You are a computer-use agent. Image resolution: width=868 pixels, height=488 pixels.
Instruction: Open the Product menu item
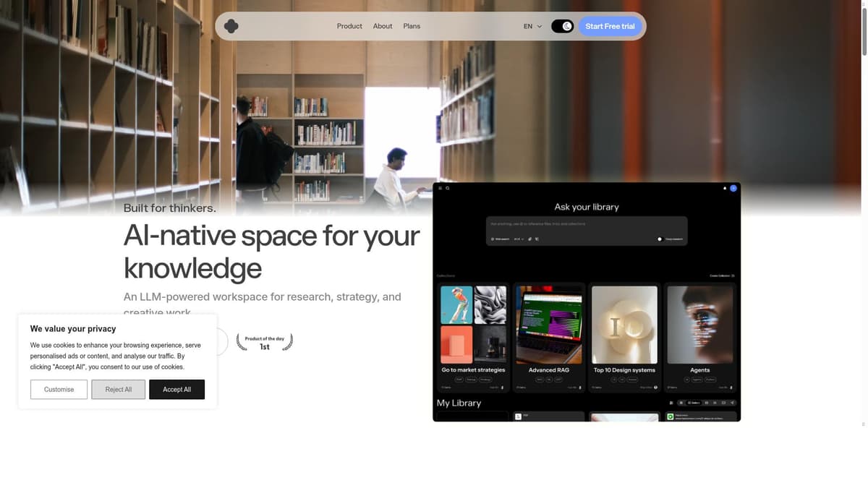pyautogui.click(x=349, y=26)
